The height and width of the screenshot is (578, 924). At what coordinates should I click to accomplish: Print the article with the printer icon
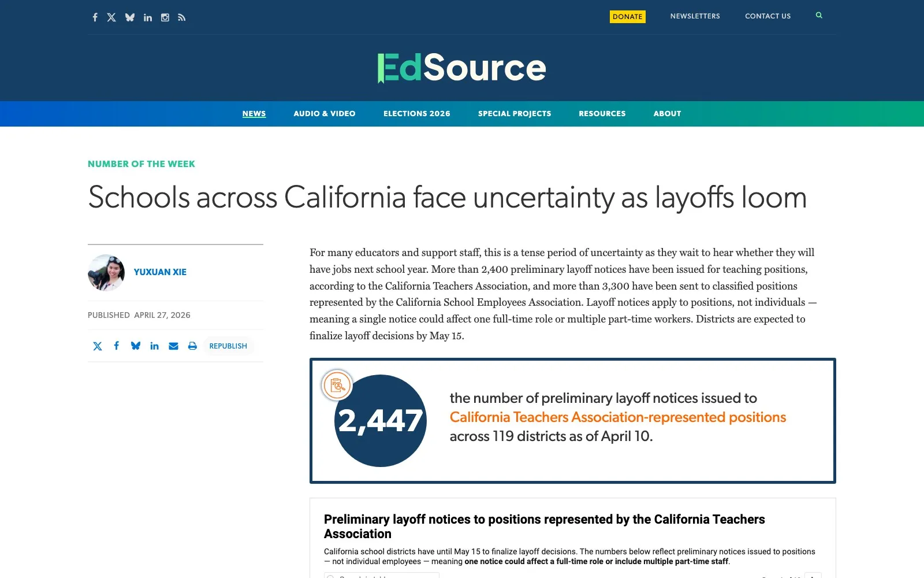click(x=192, y=346)
